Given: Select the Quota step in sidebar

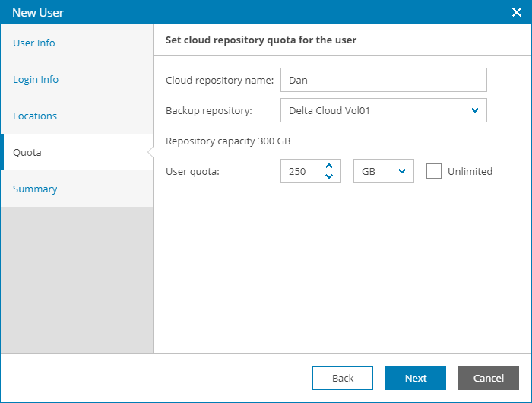Looking at the screenshot, I should 27,152.
